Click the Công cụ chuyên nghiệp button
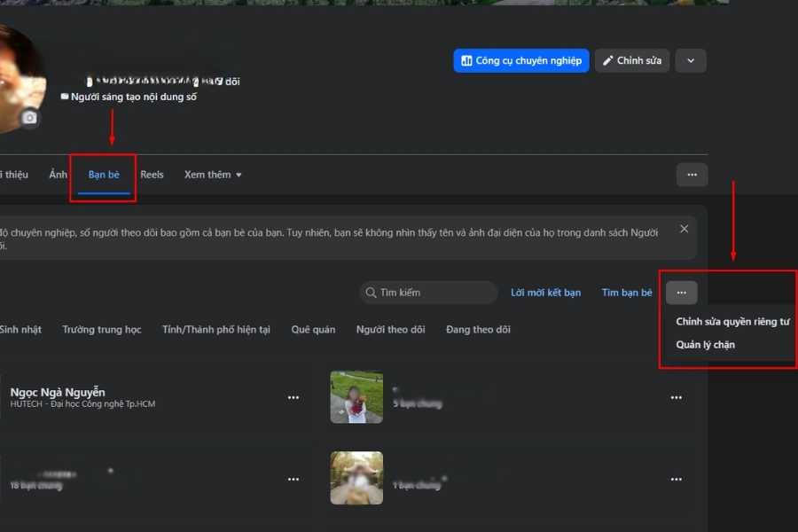Viewport: 798px width, 532px height. [521, 60]
